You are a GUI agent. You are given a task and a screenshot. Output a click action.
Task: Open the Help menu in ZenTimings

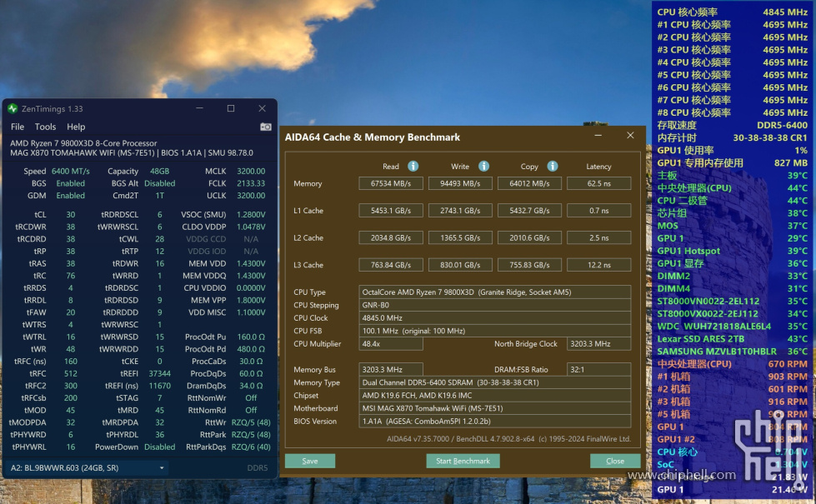(76, 127)
